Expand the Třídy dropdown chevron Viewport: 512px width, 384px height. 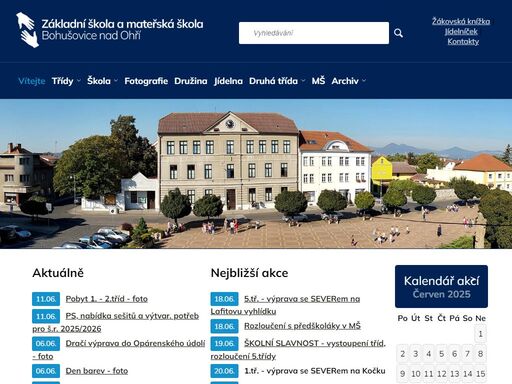[79, 81]
